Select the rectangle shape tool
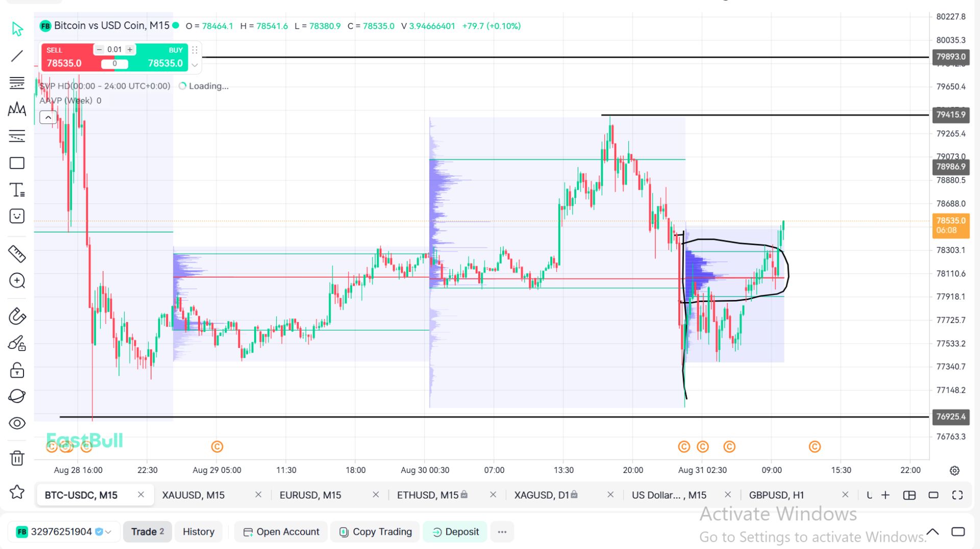Viewport: 980px width, 549px height. tap(17, 163)
